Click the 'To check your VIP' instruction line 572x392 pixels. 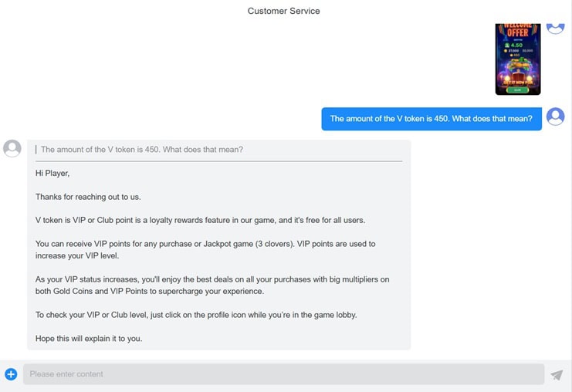(x=196, y=315)
